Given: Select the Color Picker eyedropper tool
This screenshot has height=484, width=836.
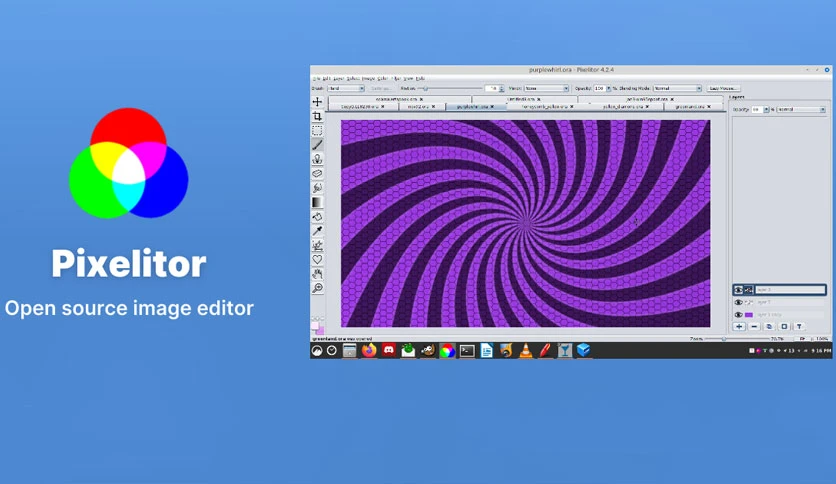Looking at the screenshot, I should (x=317, y=231).
